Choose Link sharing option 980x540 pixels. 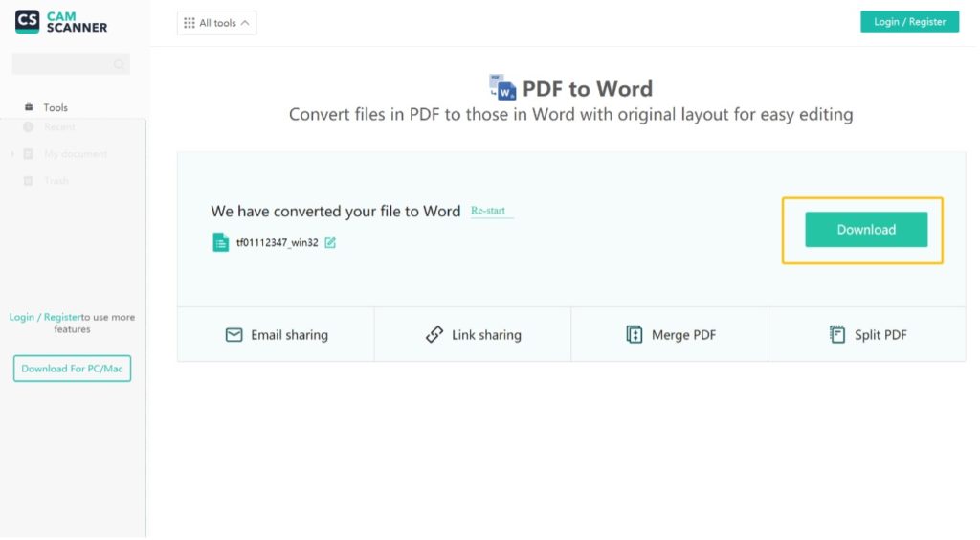point(473,335)
